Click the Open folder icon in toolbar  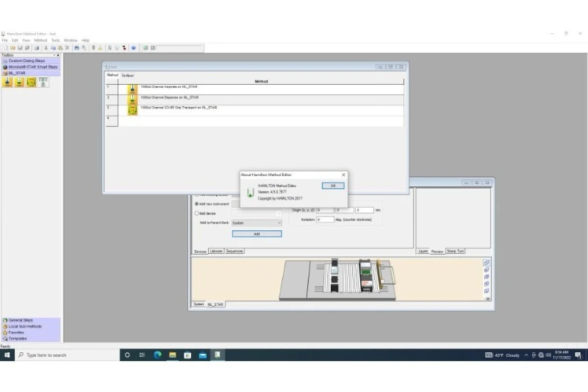point(13,48)
